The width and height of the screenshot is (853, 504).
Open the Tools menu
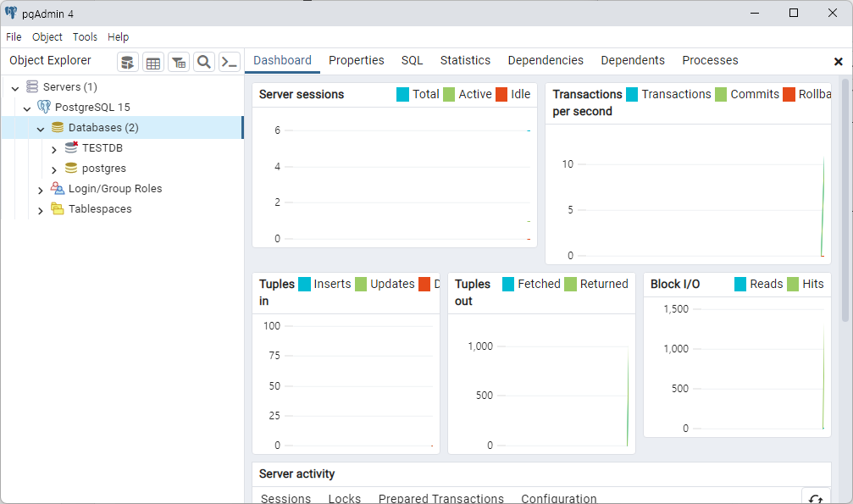(85, 37)
